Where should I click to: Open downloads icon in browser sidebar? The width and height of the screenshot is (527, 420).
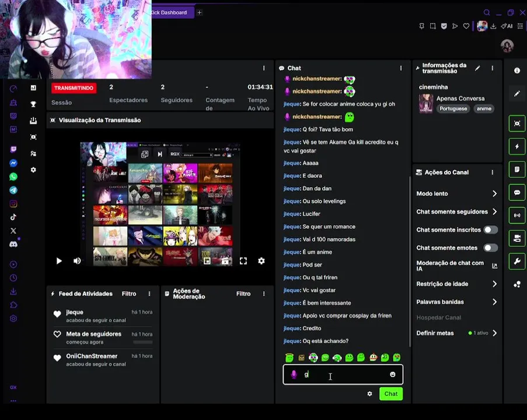coord(13,291)
